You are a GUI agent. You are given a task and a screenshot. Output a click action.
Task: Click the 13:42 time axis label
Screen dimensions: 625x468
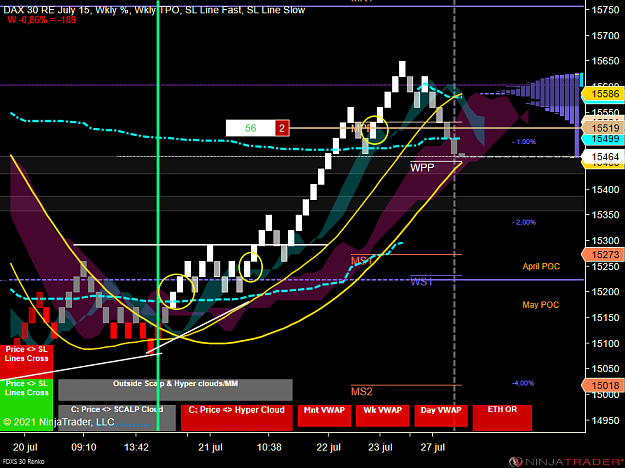(x=136, y=447)
